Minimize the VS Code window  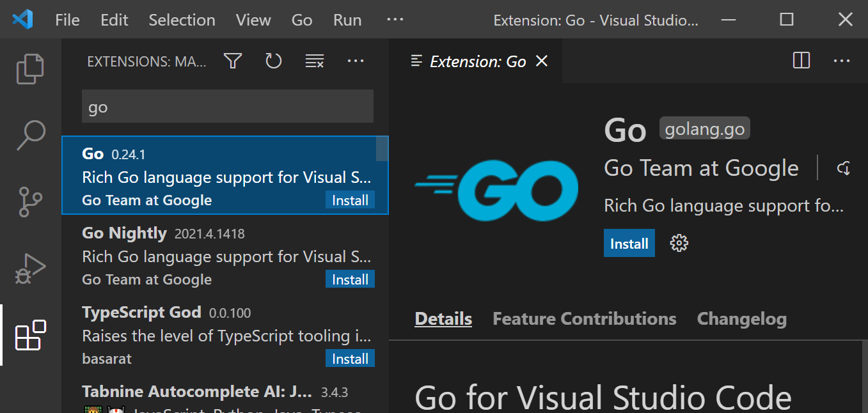click(728, 20)
